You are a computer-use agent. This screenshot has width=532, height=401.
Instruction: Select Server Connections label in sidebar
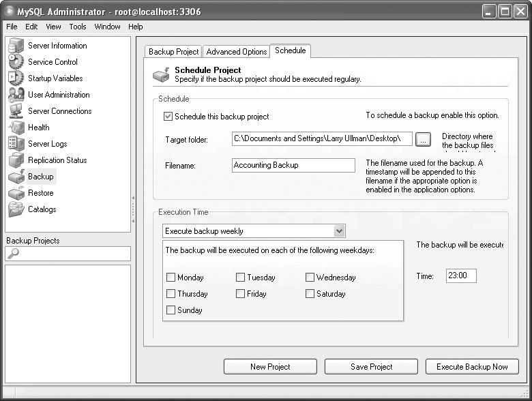tap(60, 111)
